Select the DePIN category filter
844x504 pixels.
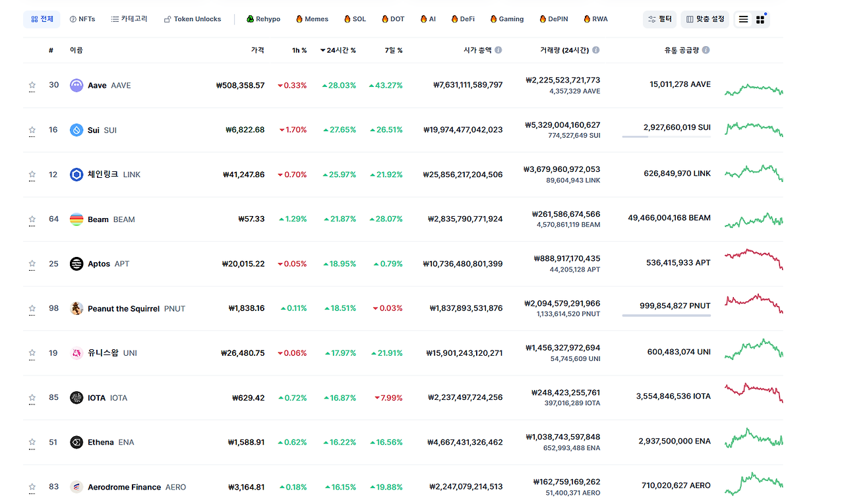click(553, 19)
